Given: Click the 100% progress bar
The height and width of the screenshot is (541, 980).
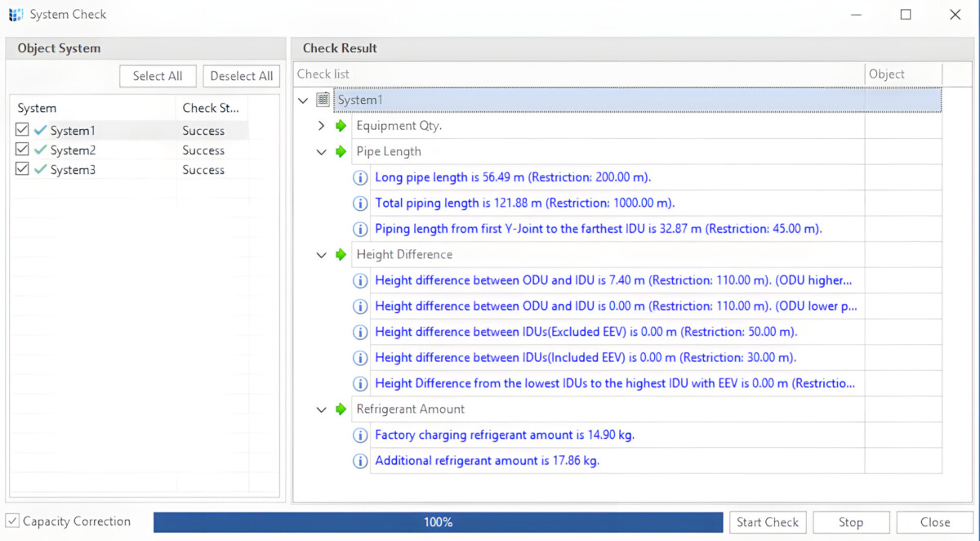Looking at the screenshot, I should (x=438, y=522).
